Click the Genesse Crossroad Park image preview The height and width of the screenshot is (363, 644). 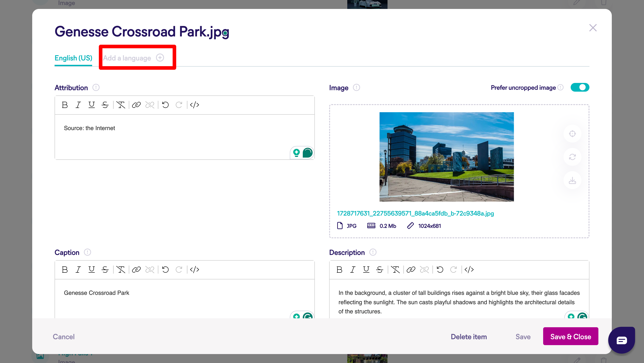pyautogui.click(x=447, y=157)
